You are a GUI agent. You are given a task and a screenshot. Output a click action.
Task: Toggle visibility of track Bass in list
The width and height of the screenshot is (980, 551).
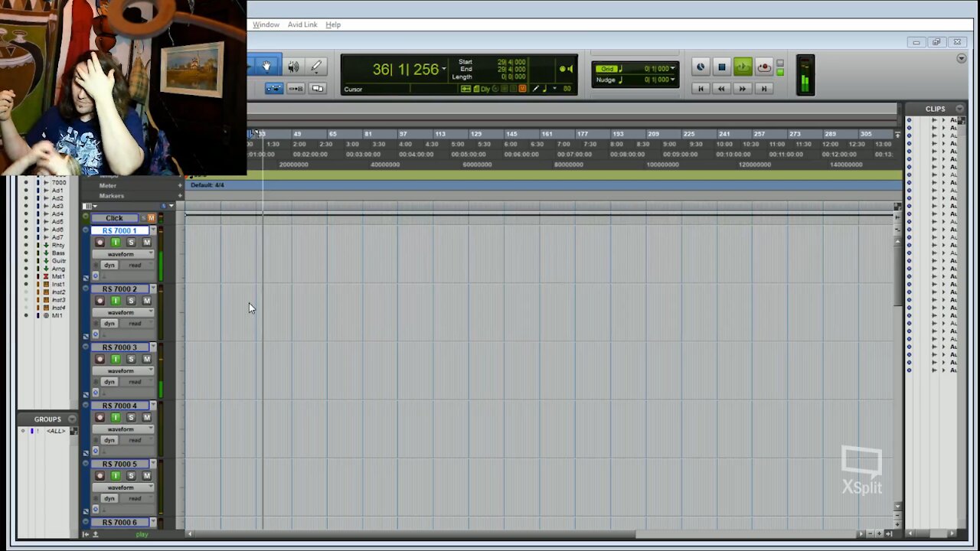pyautogui.click(x=26, y=253)
